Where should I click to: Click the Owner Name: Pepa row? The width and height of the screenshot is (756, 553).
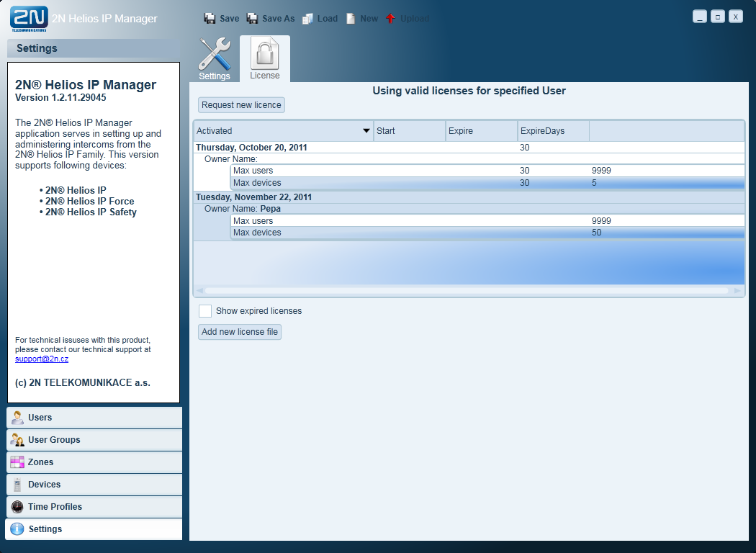point(469,209)
